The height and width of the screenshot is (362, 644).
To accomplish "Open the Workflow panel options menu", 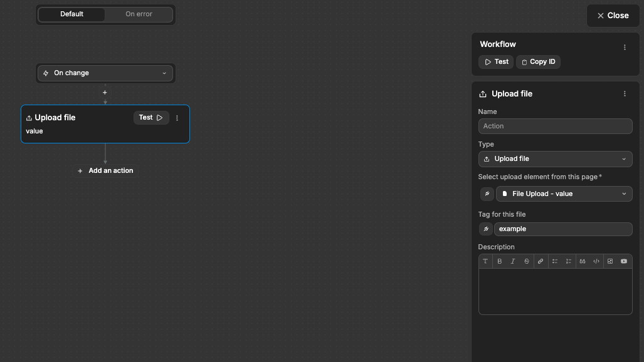I will point(625,46).
